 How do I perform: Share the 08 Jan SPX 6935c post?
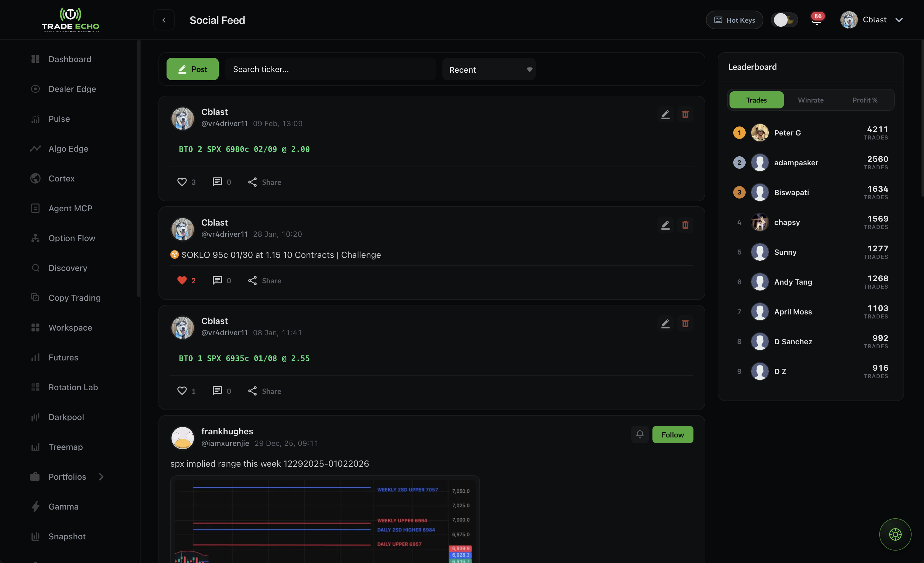click(x=264, y=391)
